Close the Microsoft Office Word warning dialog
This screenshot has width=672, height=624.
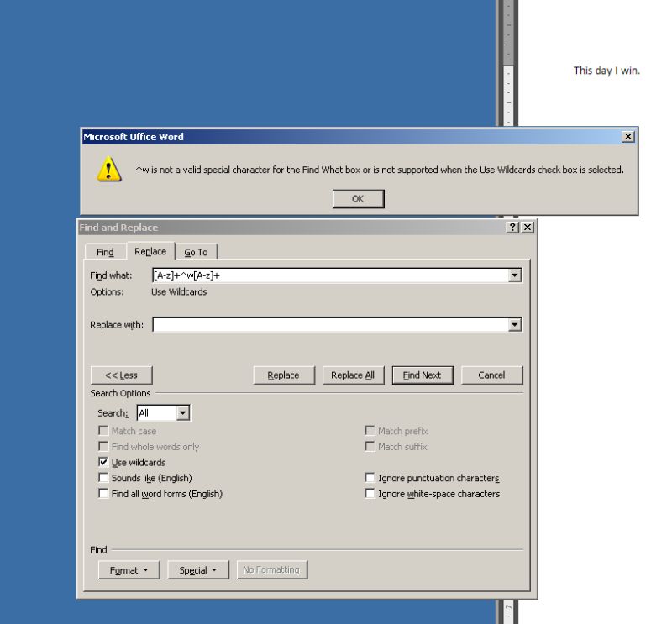pos(627,137)
